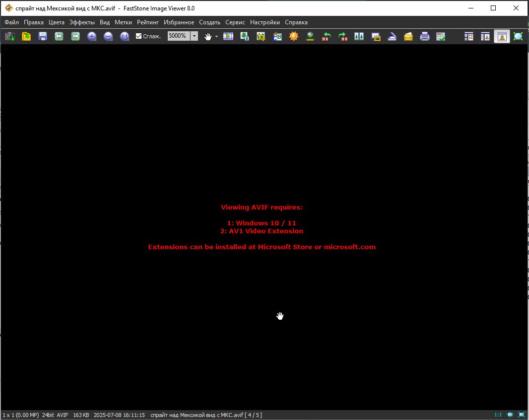Print the image with the printer icon
The width and height of the screenshot is (529, 420).
tap(425, 36)
